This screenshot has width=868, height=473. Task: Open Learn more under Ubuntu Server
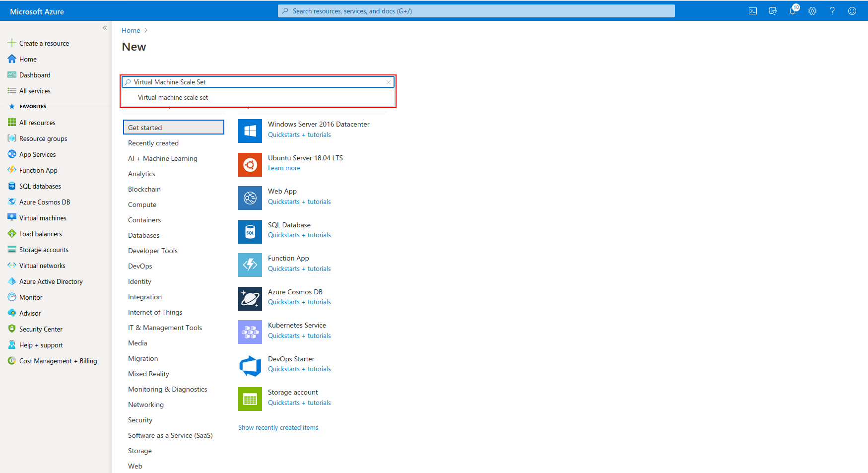284,168
